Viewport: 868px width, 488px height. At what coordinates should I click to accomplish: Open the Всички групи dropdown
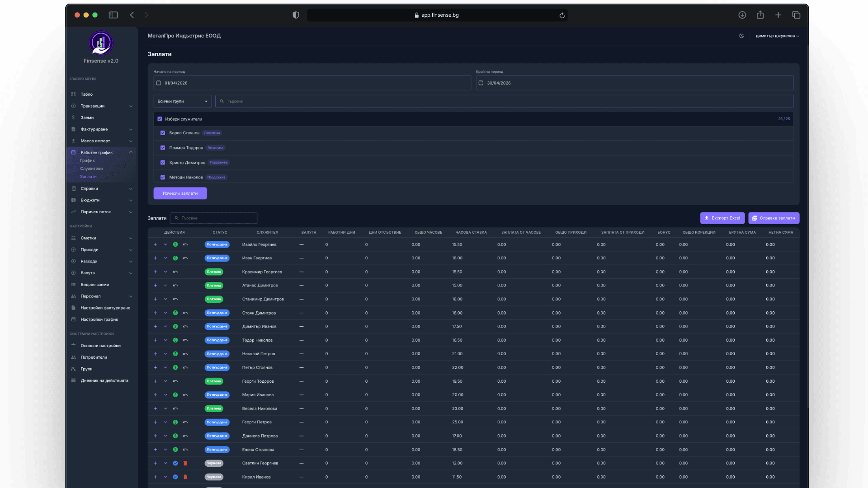183,101
